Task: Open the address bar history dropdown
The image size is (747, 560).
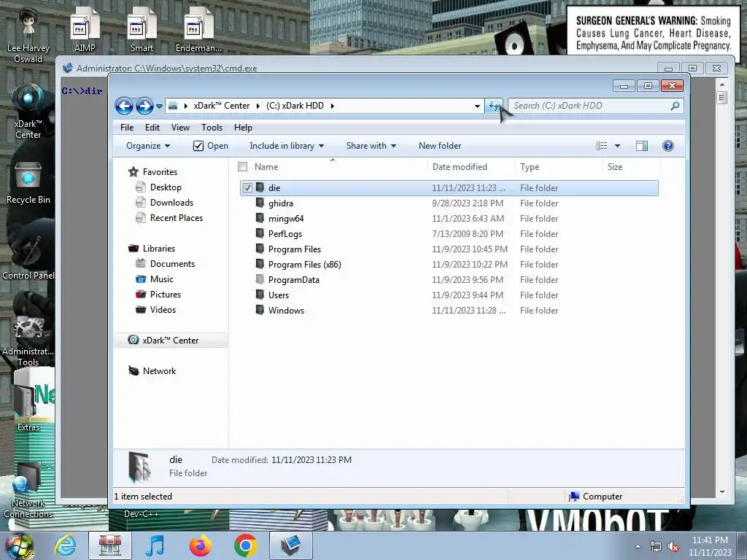Action: pyautogui.click(x=477, y=106)
